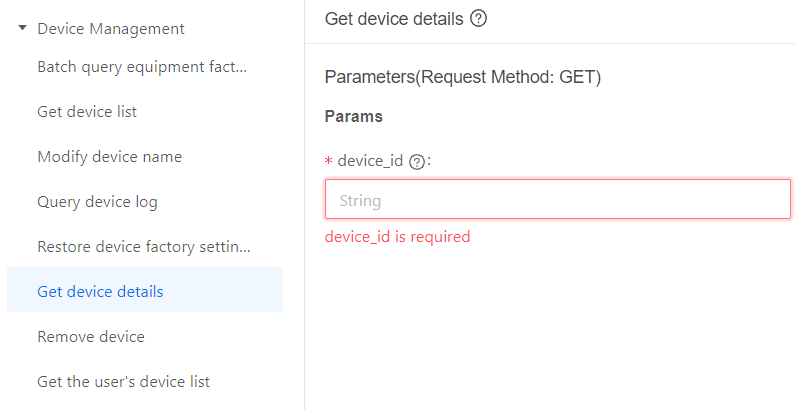Select Restore device factory settings entry
Screen dimensions: 796x410
pos(143,247)
